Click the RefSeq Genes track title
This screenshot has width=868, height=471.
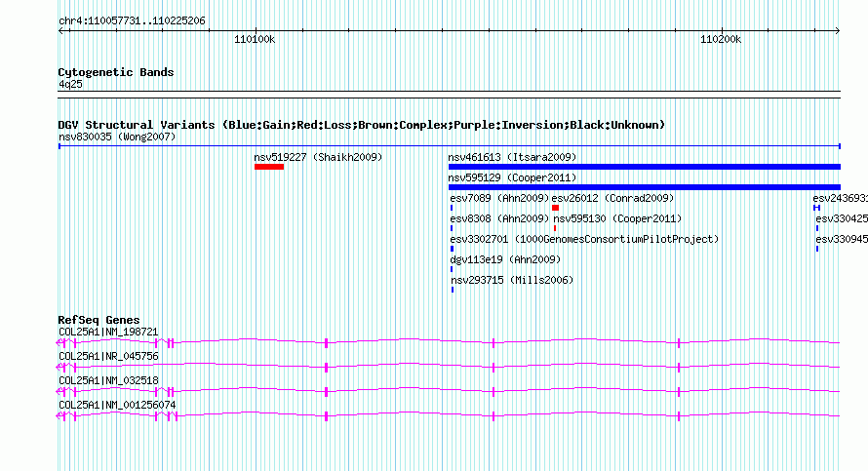pyautogui.click(x=99, y=320)
